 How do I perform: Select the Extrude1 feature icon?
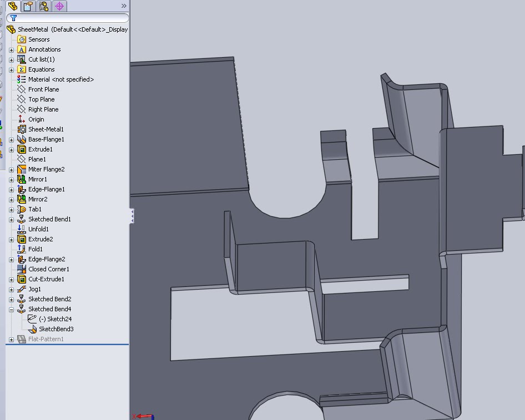pos(22,149)
